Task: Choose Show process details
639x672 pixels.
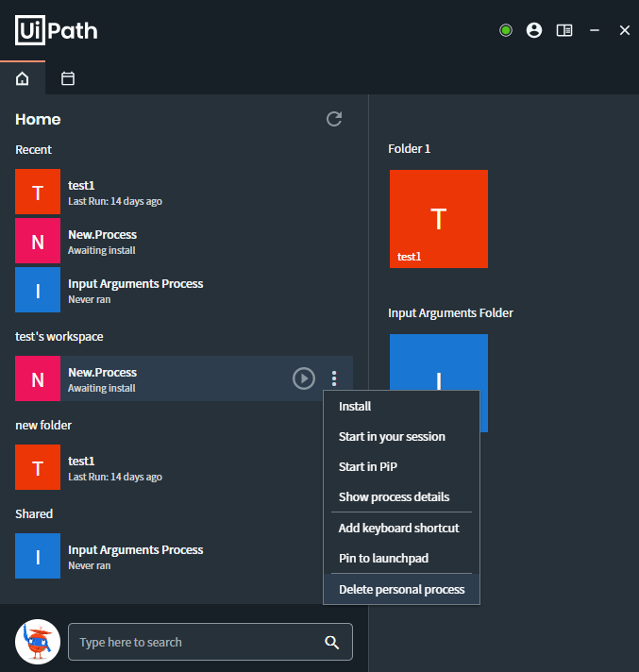Action: [x=401, y=496]
